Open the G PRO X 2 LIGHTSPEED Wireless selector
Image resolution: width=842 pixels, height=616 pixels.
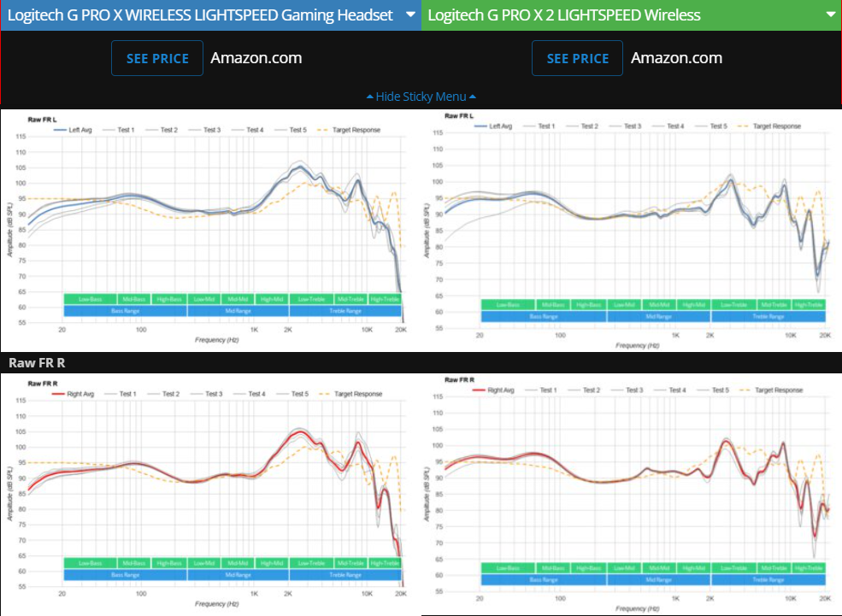pyautogui.click(x=632, y=15)
